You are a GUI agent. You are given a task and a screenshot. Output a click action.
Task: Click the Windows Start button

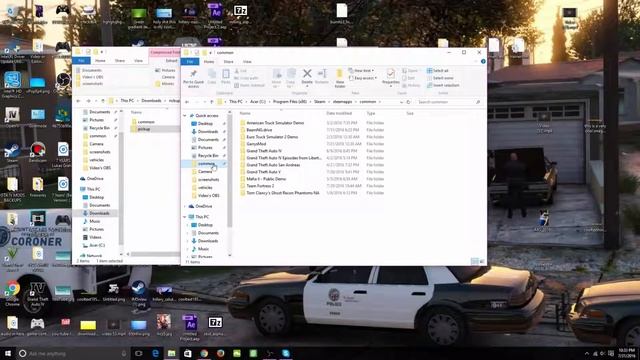(x=7, y=353)
